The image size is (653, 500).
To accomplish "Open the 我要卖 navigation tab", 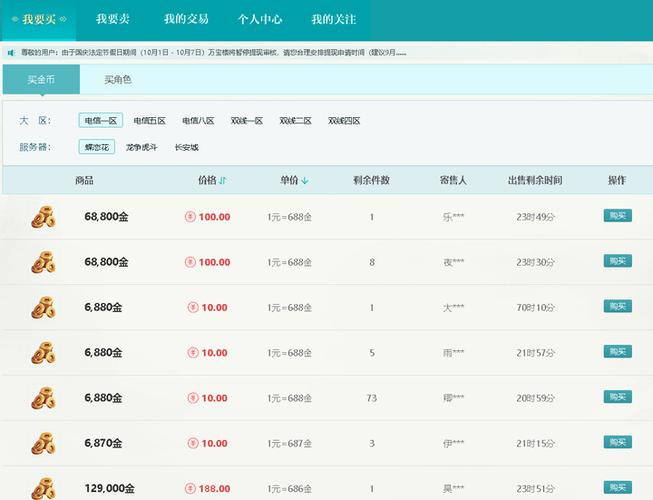I will coord(113,19).
